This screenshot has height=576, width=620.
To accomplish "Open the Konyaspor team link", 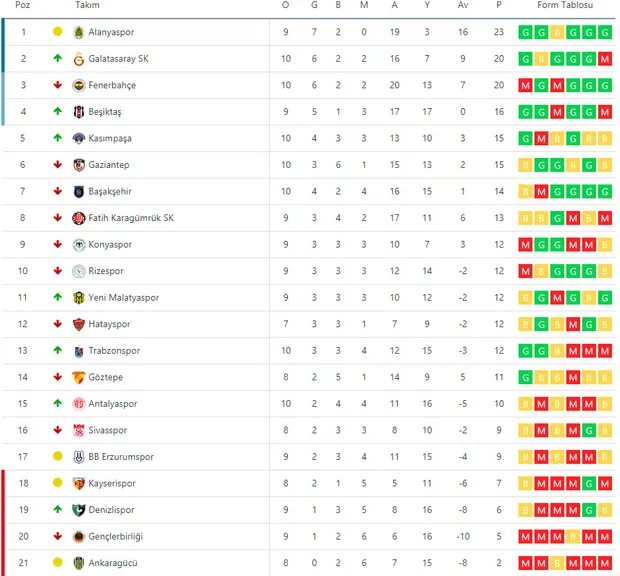I will pos(113,244).
